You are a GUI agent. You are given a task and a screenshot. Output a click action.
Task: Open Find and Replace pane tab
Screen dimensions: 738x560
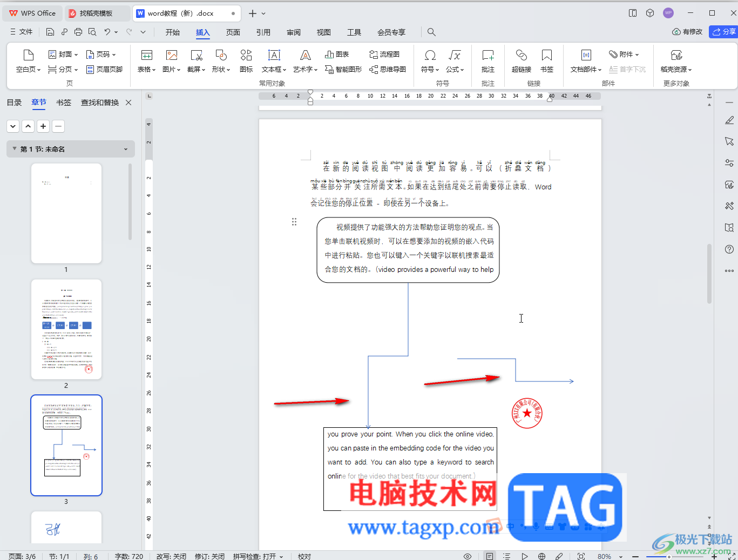(x=100, y=103)
